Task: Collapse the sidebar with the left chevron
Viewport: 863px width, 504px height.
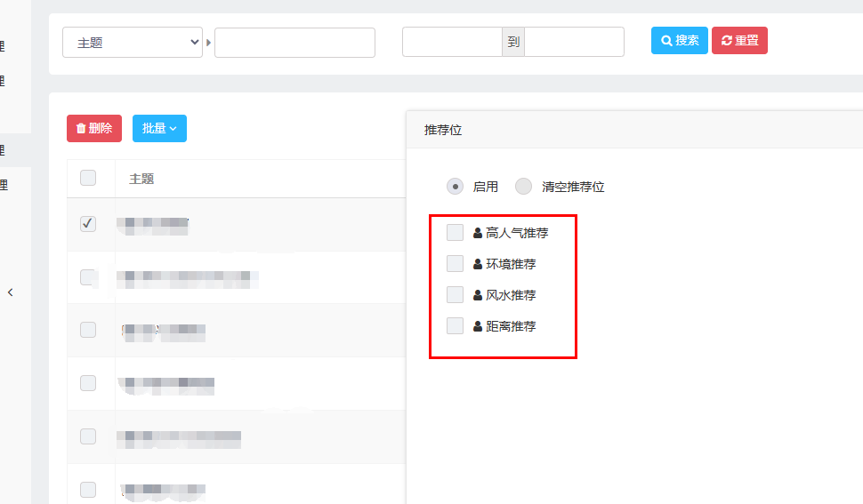Action: coord(11,292)
